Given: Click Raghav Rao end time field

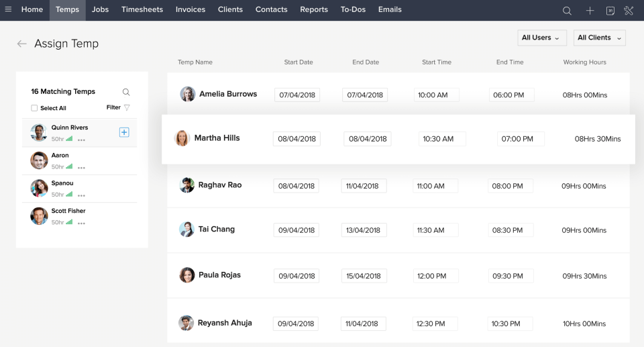Looking at the screenshot, I should [x=510, y=186].
